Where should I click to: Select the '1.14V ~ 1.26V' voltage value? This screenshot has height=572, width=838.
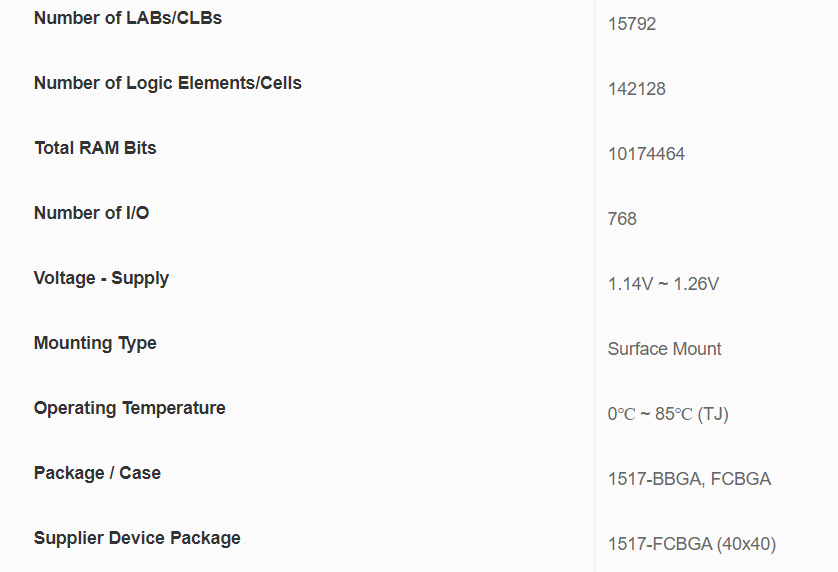click(663, 284)
